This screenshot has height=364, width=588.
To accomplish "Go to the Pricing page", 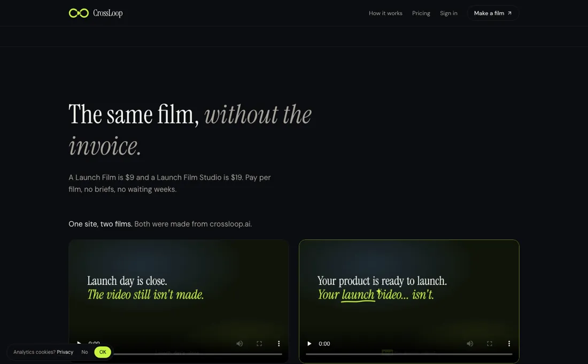I will click(421, 13).
